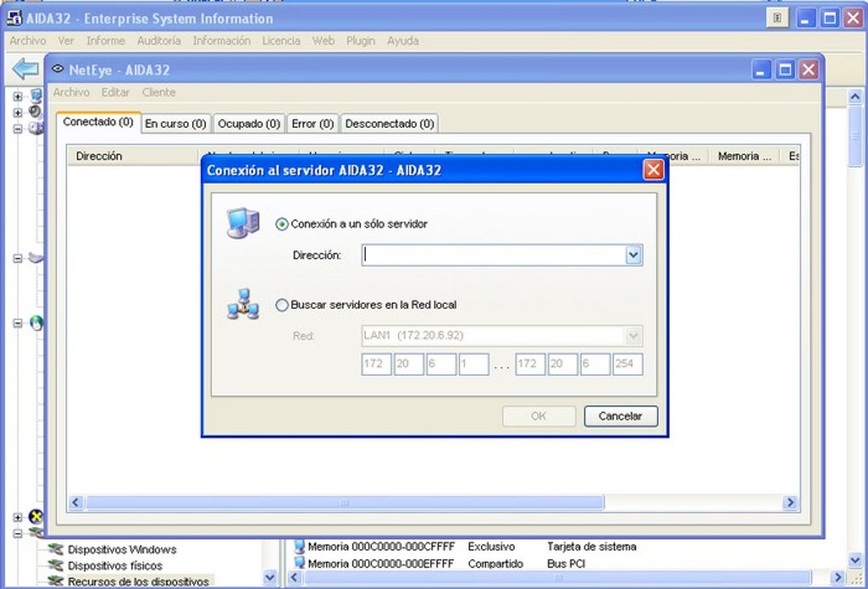
Task: Open the Auditoría menu in AIDA32 window
Action: tap(159, 41)
